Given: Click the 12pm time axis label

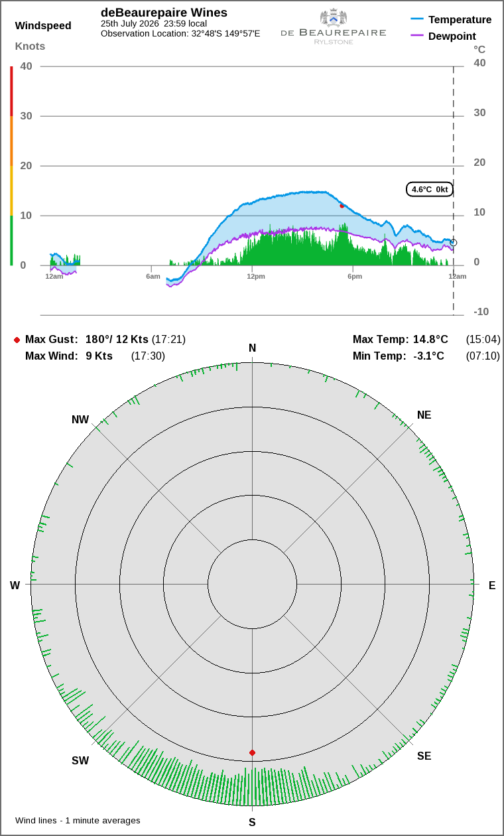Looking at the screenshot, I should 256,276.
